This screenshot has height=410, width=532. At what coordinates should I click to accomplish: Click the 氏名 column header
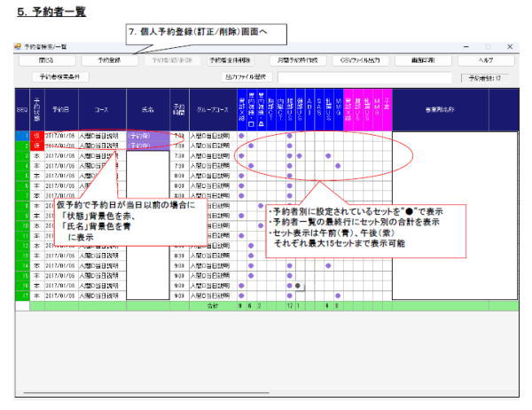point(148,109)
